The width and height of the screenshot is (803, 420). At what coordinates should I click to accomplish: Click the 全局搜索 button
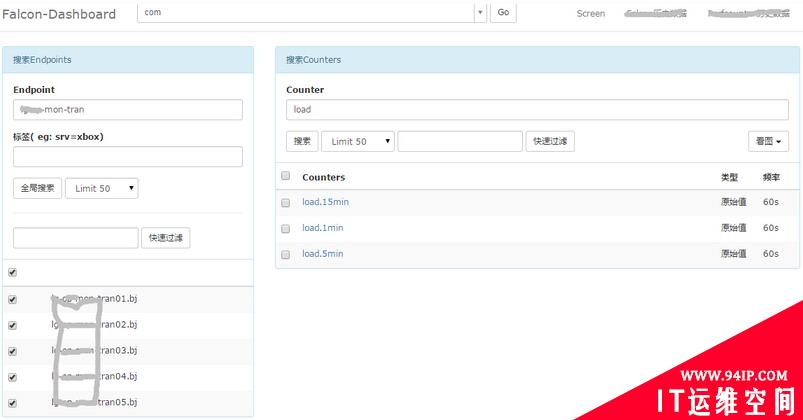pos(37,188)
